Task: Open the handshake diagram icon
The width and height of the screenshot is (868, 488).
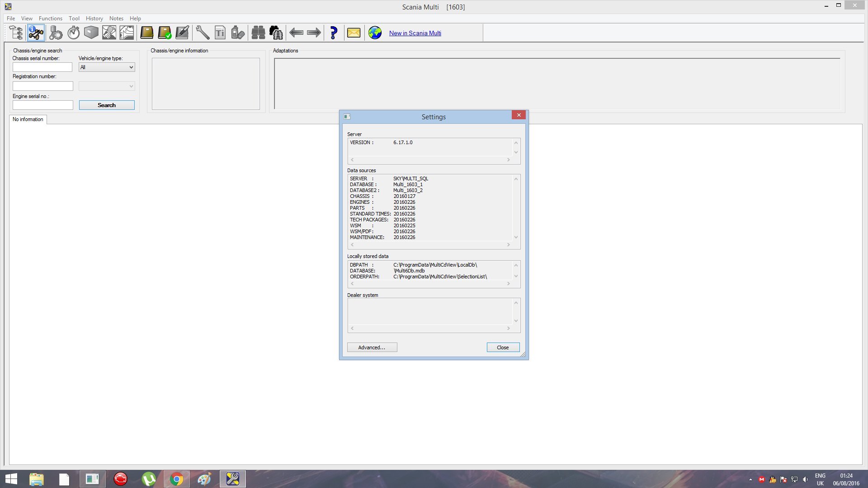Action: (109, 33)
